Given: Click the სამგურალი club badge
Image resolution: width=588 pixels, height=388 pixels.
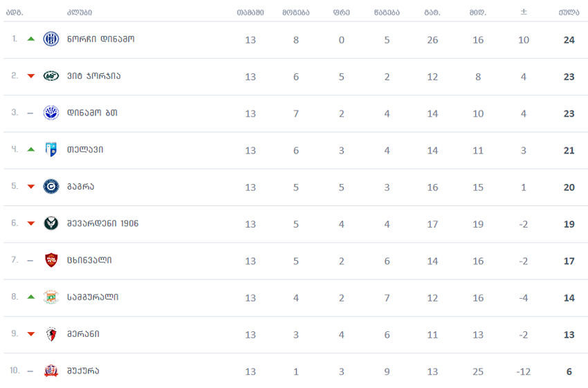Looking at the screenshot, I should (x=51, y=297).
